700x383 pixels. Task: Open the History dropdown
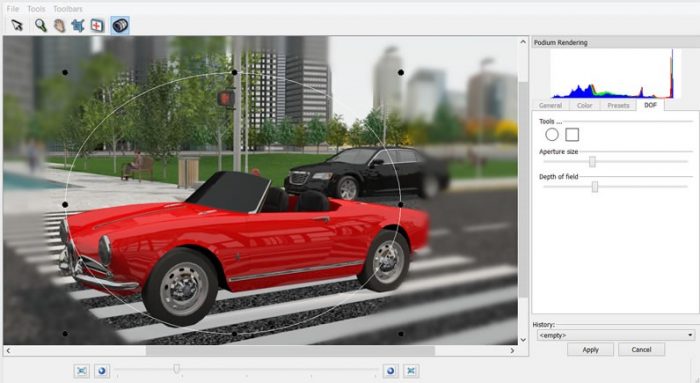pyautogui.click(x=615, y=335)
